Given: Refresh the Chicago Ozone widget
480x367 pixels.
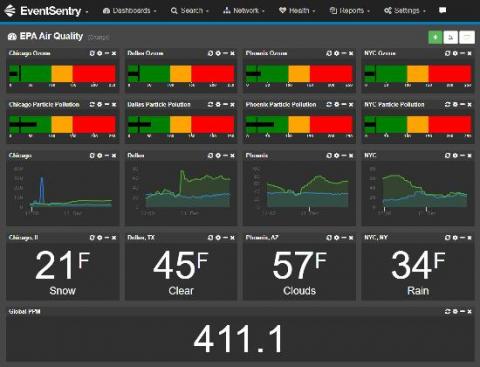Looking at the screenshot, I should pos(92,53).
